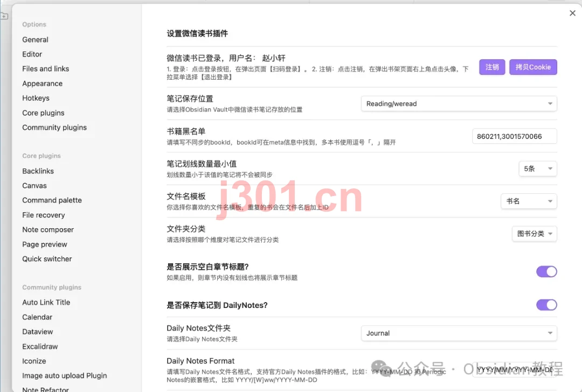Screen dimensions: 582x392
Task: Open Note composer settings
Action: pyautogui.click(x=48, y=229)
